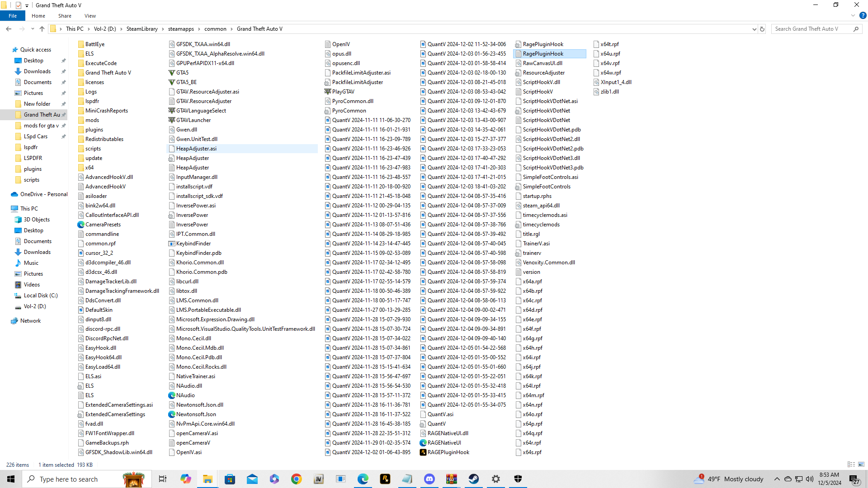Refresh the current folder view

pyautogui.click(x=762, y=29)
